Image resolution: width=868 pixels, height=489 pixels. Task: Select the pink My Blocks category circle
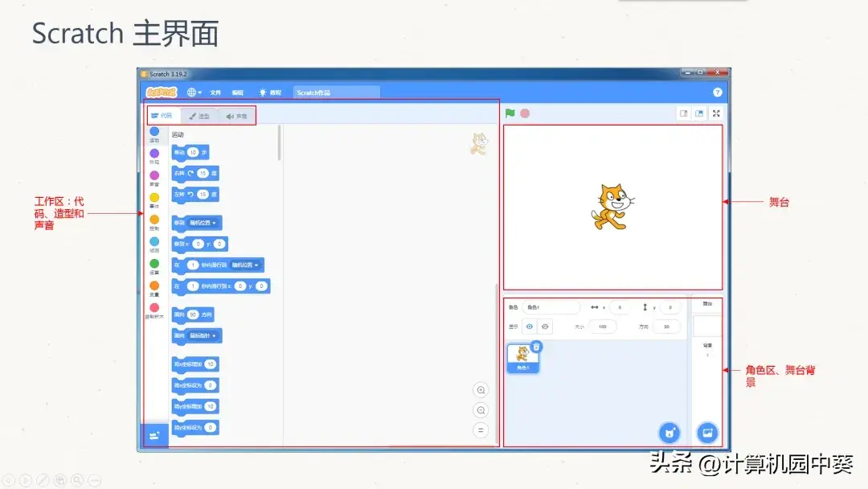(154, 307)
